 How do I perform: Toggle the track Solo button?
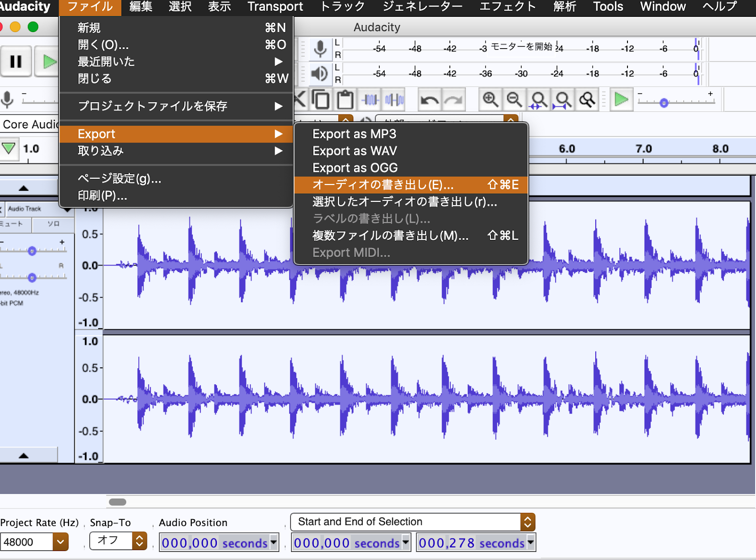[x=53, y=224]
